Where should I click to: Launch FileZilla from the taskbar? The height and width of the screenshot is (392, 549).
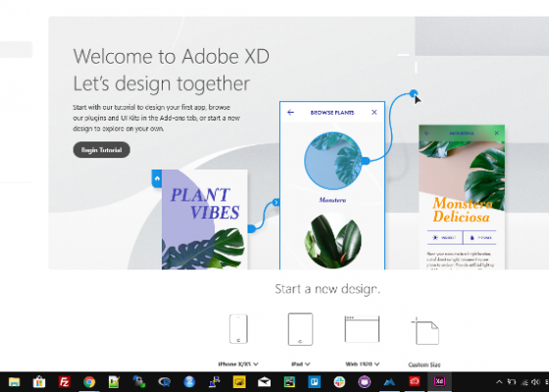tap(64, 382)
